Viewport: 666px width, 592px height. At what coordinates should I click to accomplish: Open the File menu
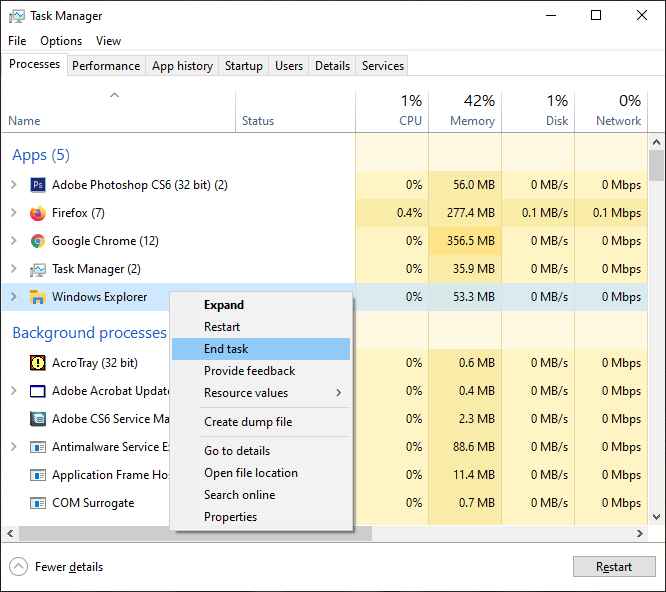17,41
